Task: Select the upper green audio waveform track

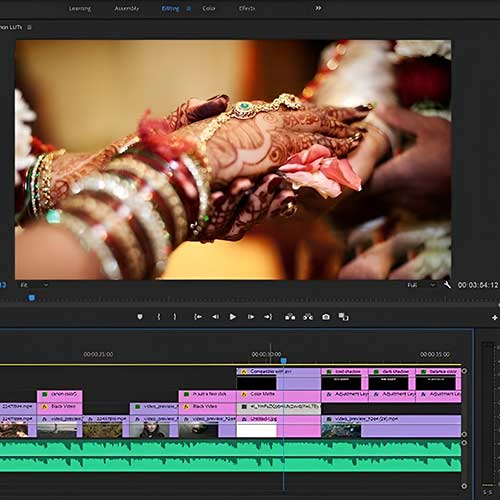Action: 230,449
